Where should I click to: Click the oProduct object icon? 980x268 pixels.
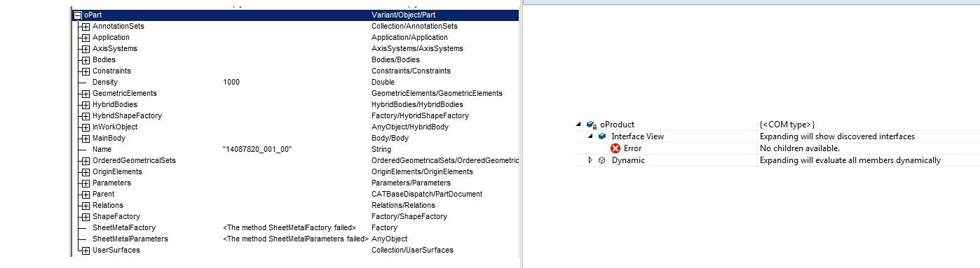(591, 125)
